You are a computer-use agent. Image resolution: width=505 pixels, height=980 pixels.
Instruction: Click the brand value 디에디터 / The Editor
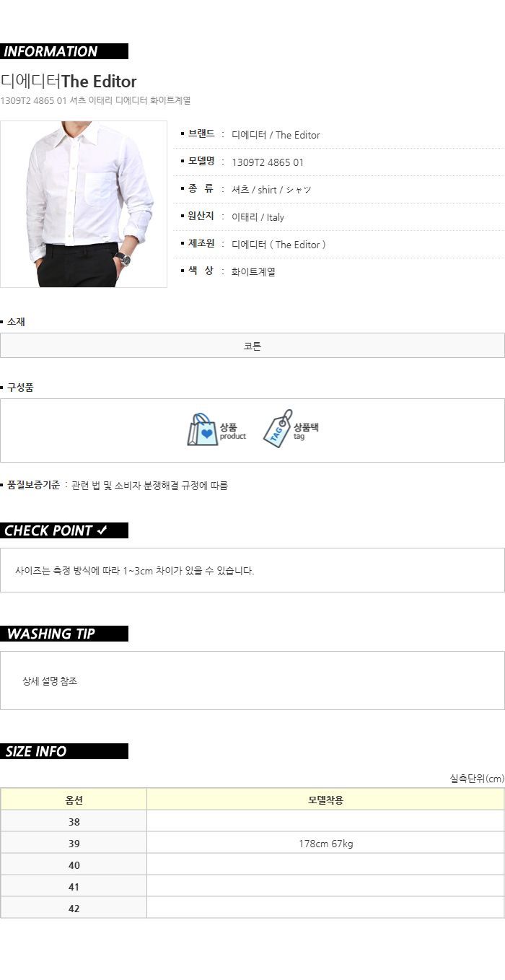point(276,135)
